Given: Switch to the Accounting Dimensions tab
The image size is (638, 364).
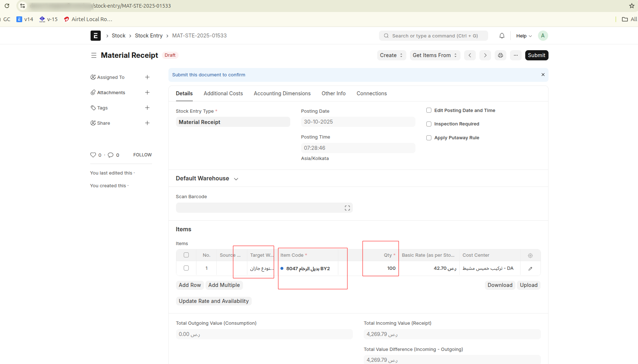Looking at the screenshot, I should pos(282,93).
